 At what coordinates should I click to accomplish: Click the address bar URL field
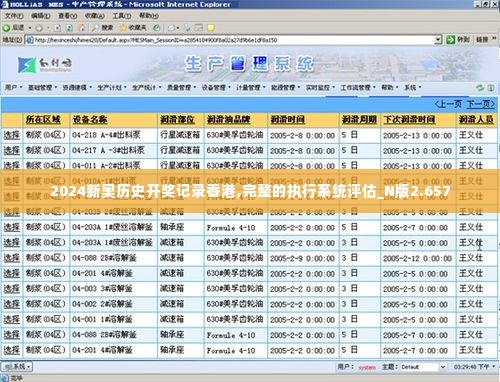pyautogui.click(x=234, y=40)
